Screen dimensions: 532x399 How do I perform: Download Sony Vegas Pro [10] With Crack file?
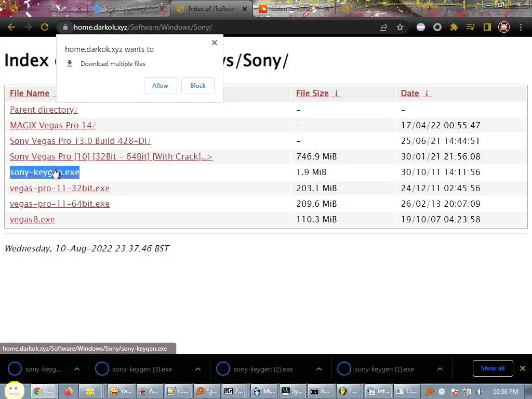111,157
